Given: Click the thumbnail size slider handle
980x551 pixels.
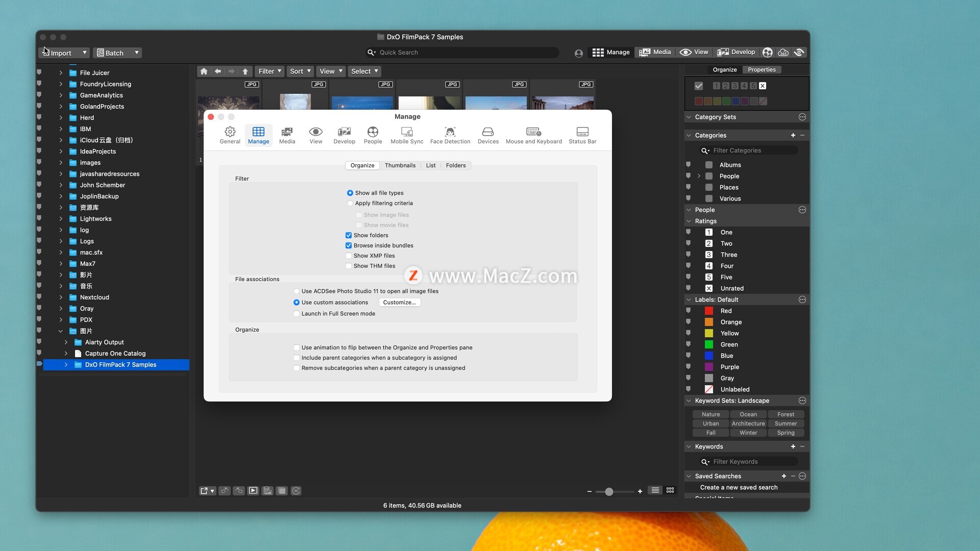Looking at the screenshot, I should tap(609, 492).
